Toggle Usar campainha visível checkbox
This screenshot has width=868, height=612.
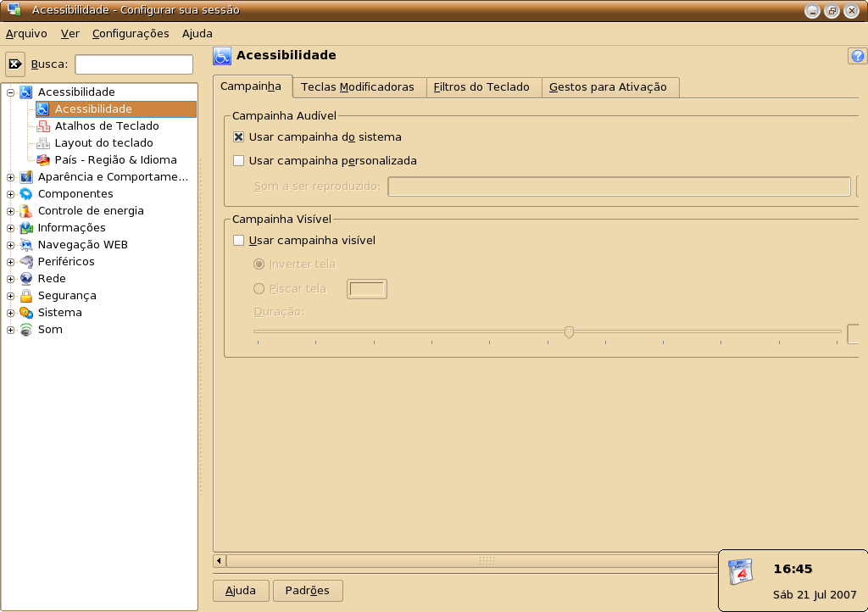pyautogui.click(x=238, y=240)
